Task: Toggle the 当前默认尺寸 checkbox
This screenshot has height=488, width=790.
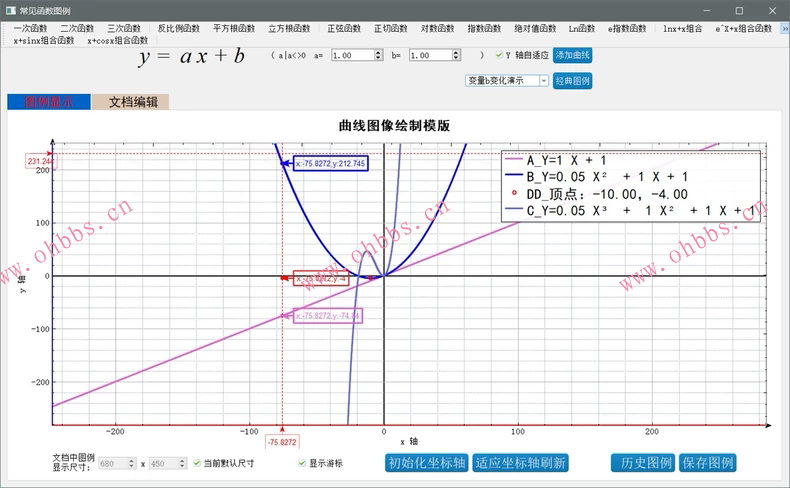Action: pos(197,463)
